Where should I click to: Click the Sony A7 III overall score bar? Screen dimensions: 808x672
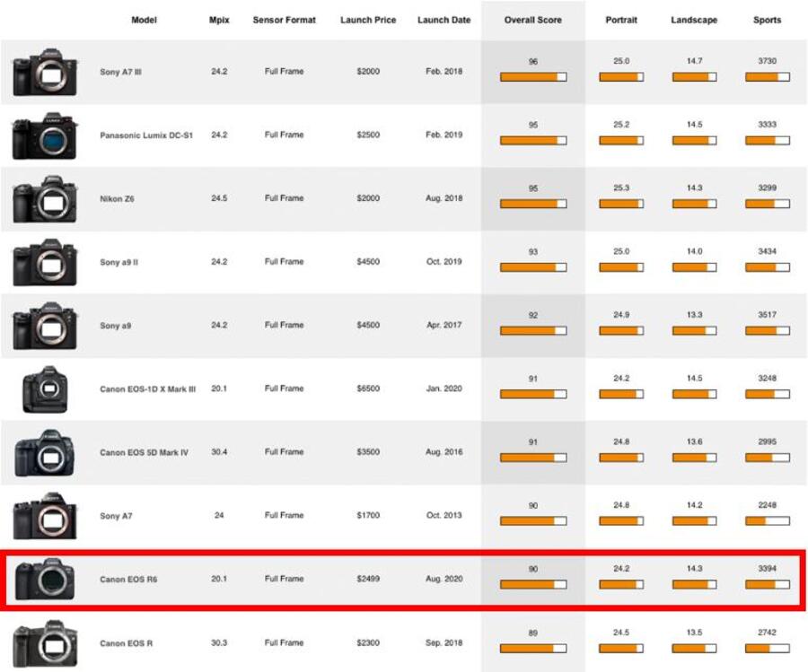click(x=533, y=77)
